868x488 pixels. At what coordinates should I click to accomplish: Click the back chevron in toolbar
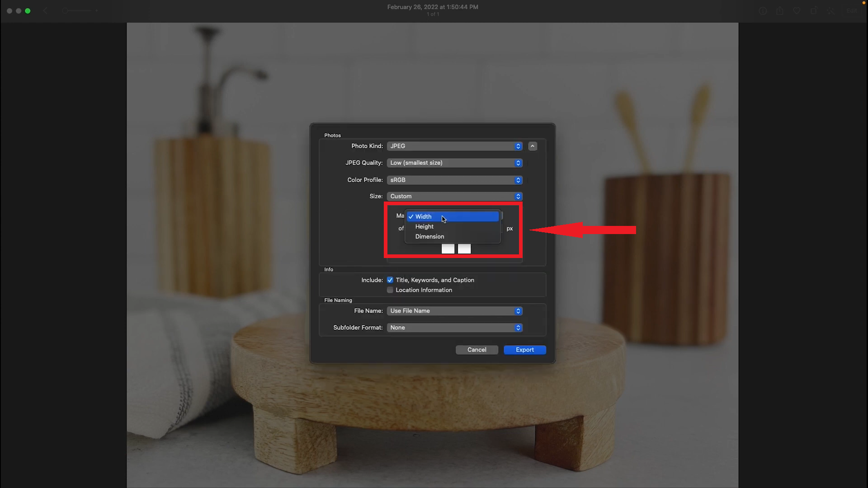tap(45, 10)
